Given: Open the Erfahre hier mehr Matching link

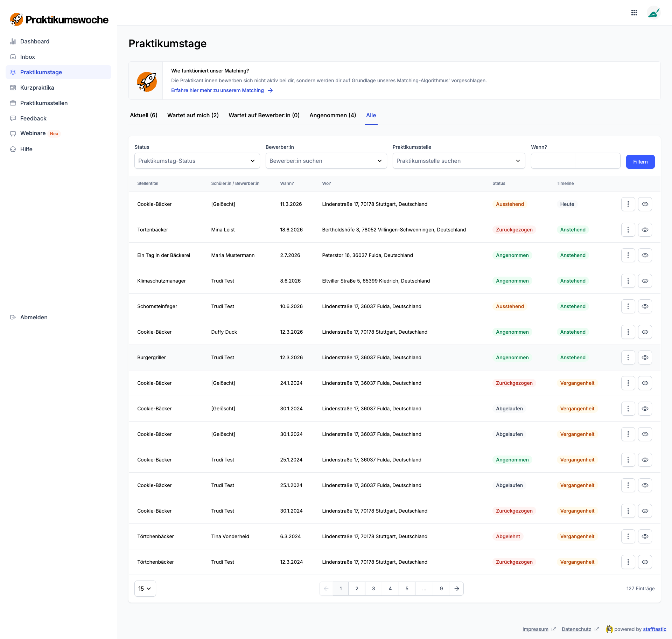Looking at the screenshot, I should pyautogui.click(x=217, y=90).
